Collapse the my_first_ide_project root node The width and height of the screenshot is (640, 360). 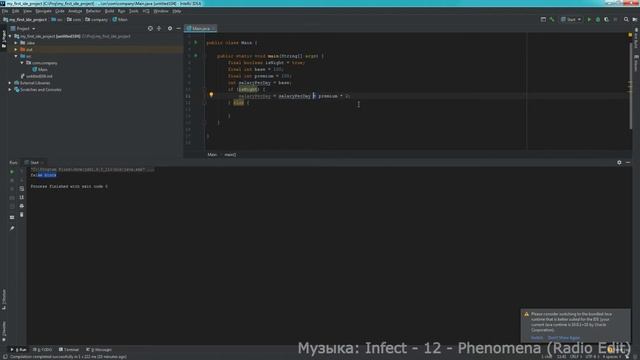10,36
